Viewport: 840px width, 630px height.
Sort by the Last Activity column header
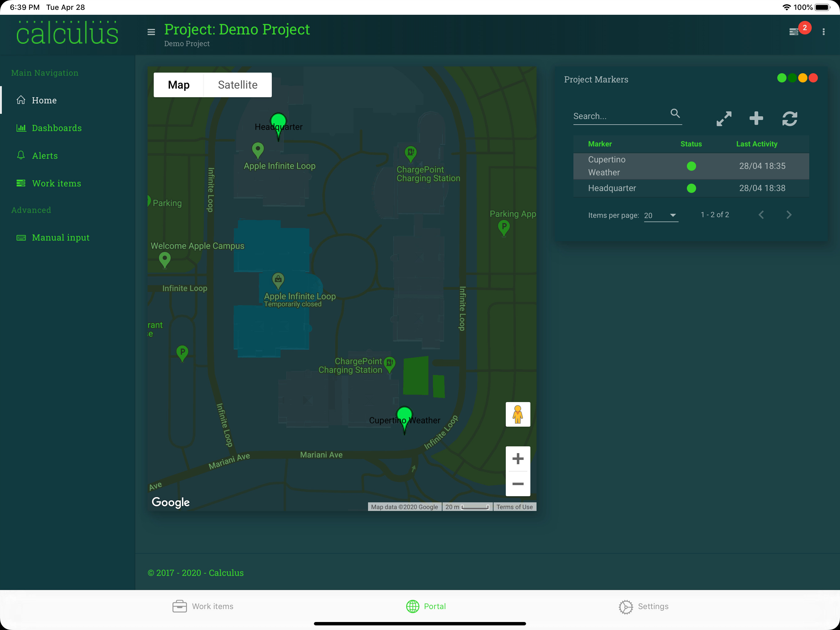pyautogui.click(x=756, y=144)
